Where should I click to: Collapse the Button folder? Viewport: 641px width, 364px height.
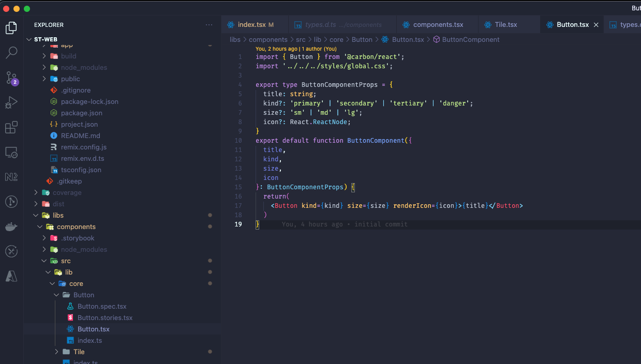pyautogui.click(x=83, y=295)
